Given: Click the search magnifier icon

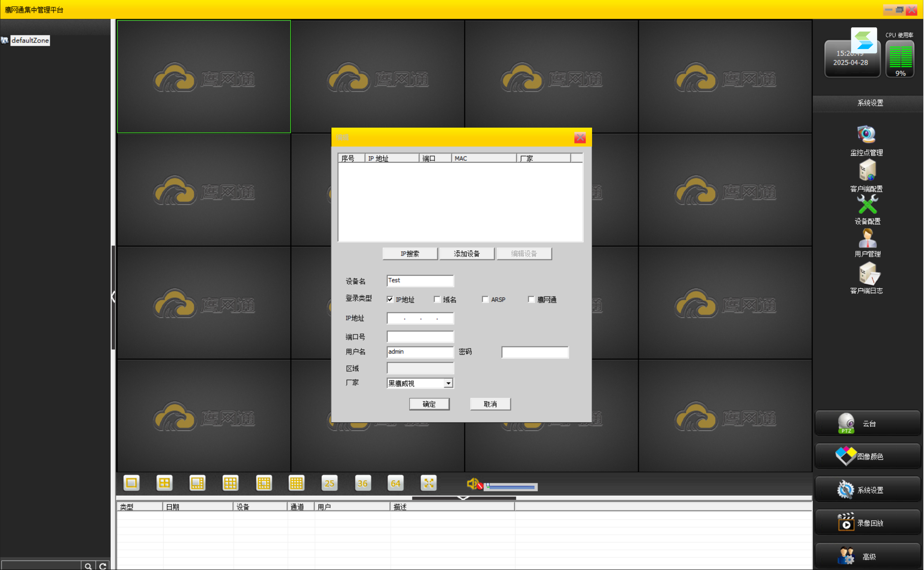Looking at the screenshot, I should (x=88, y=566).
